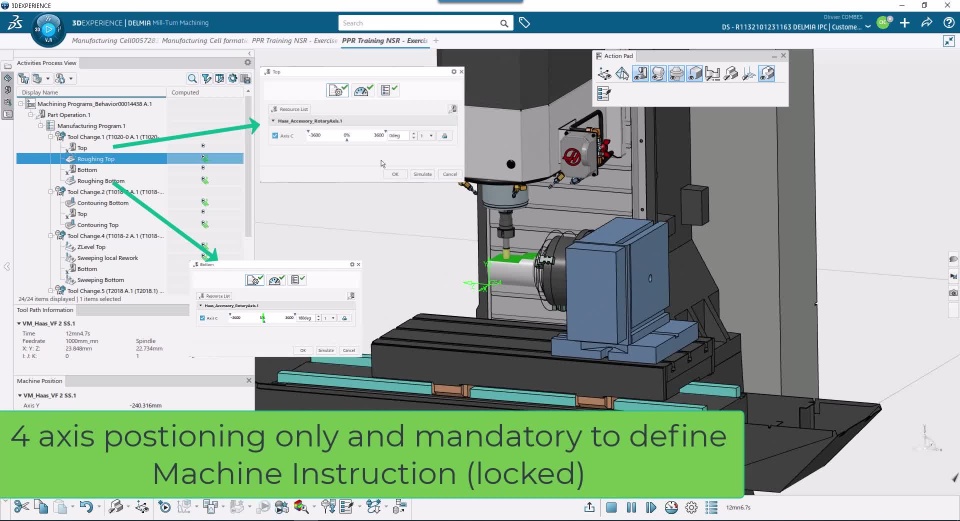Collapse Tool Change.1 tree node
The height and width of the screenshot is (521, 960).
(51, 137)
